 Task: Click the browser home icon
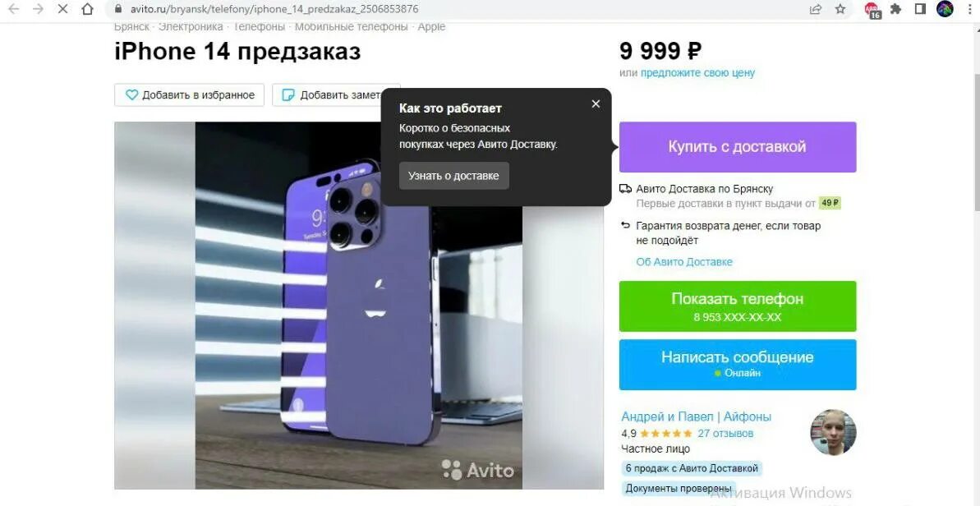[x=88, y=9]
